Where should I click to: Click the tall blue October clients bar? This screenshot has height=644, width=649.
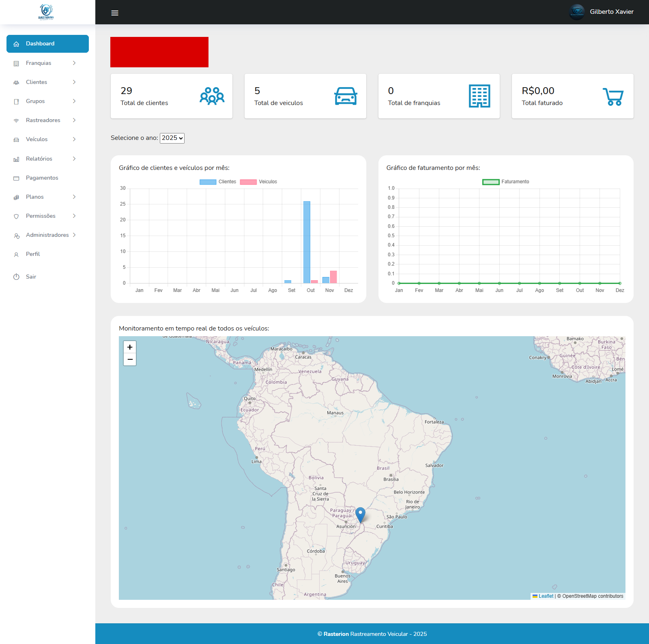tap(307, 242)
